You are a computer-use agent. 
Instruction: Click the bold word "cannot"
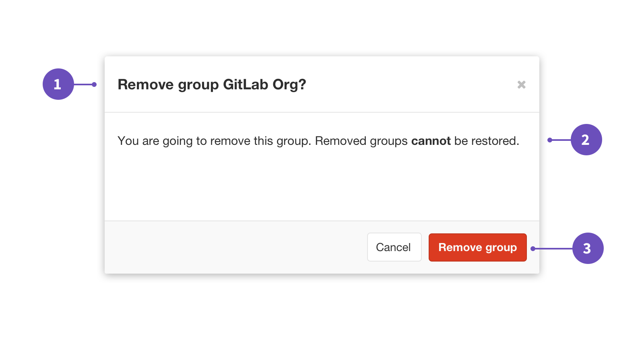(431, 141)
